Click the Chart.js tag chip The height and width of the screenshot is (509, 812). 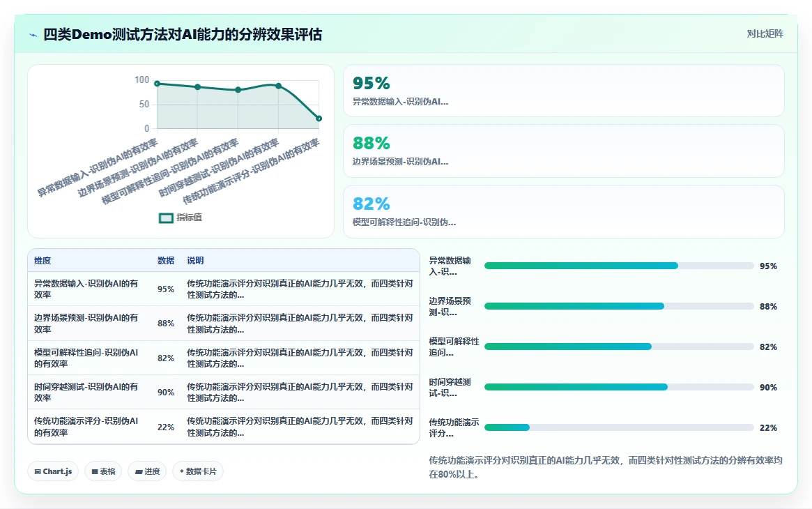[x=53, y=471]
